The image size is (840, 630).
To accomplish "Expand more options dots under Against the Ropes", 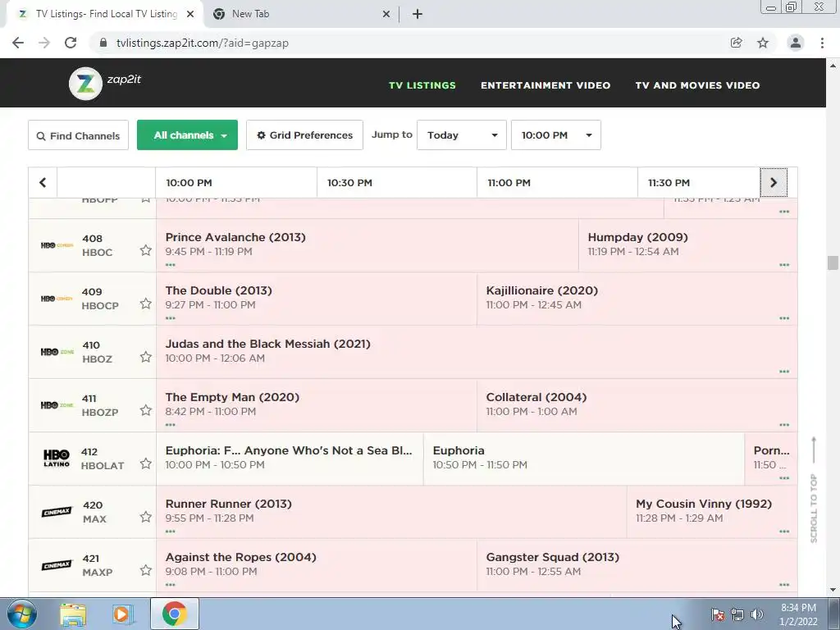I will coord(171,584).
